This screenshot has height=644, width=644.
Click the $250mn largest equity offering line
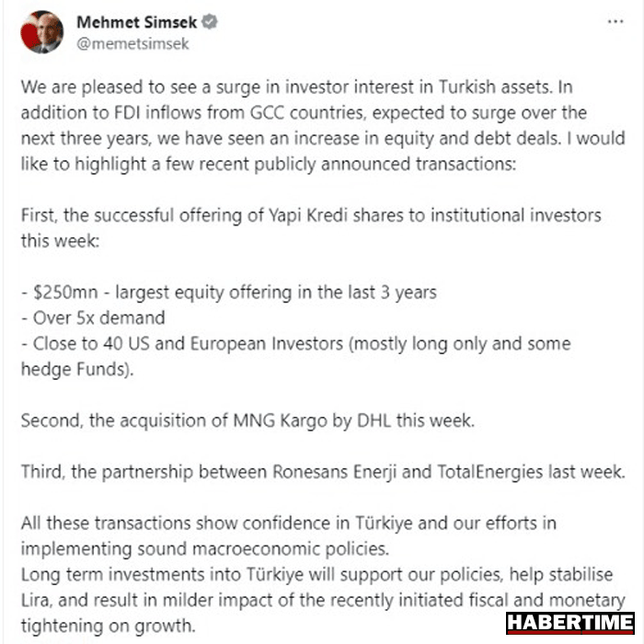pyautogui.click(x=229, y=293)
